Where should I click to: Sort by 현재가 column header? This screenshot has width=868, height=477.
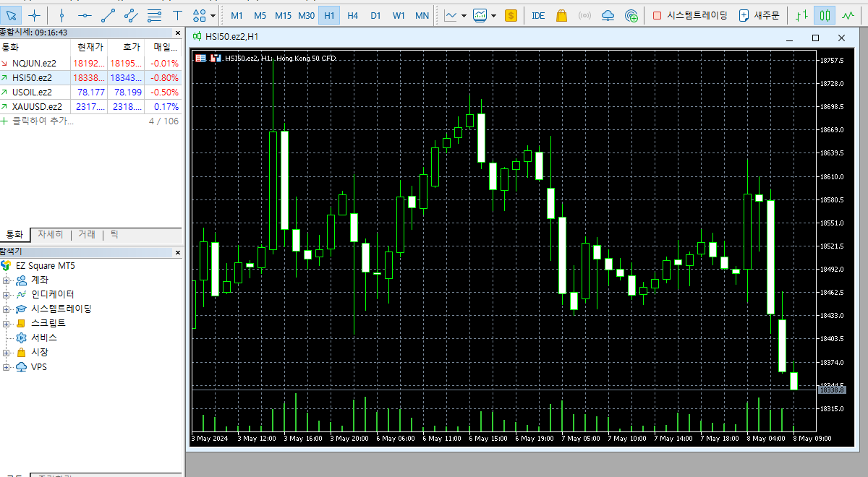click(90, 47)
